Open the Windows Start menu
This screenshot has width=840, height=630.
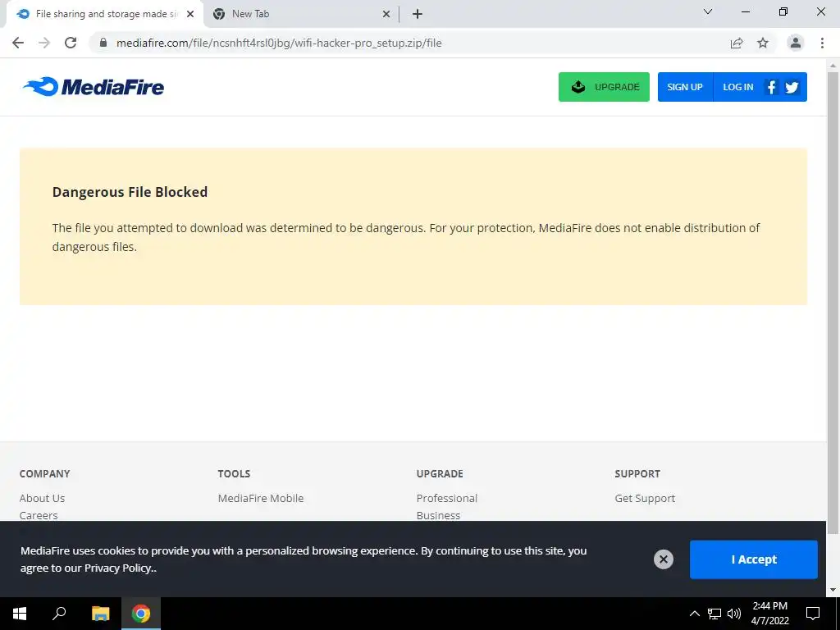tap(20, 614)
